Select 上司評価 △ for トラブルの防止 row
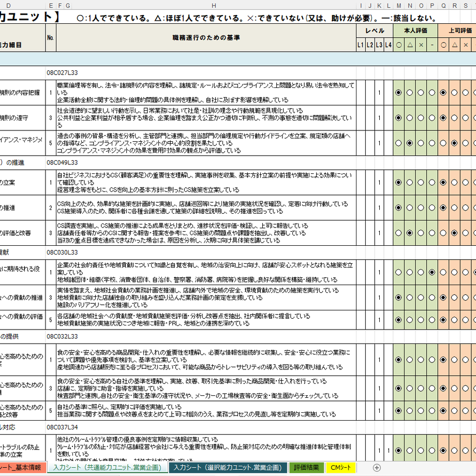This screenshot has width=476, height=476. (454, 451)
